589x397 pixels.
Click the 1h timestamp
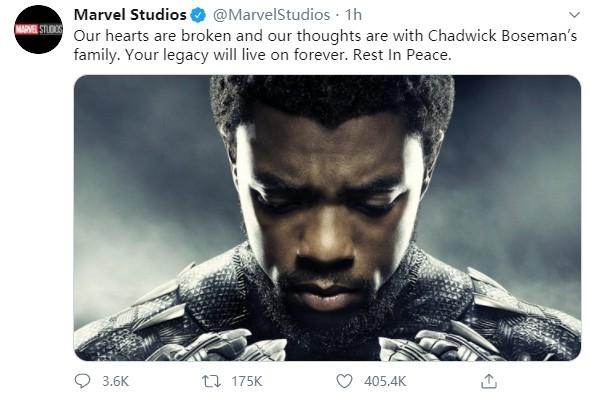[x=353, y=15]
